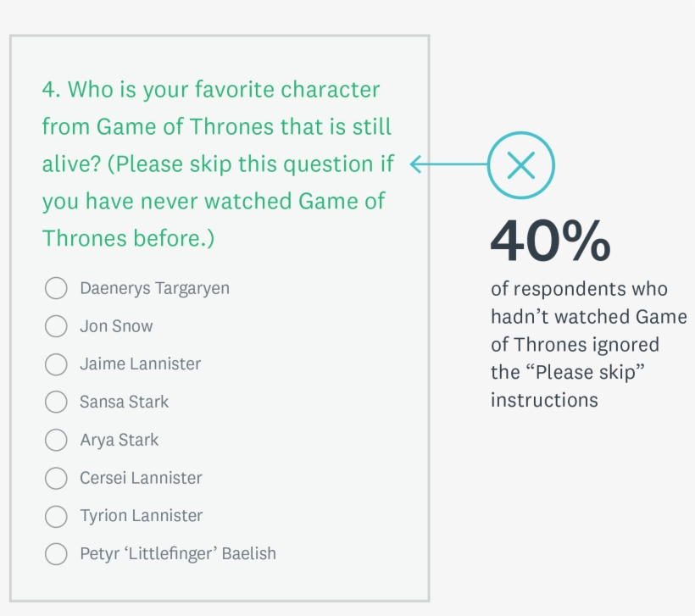Click the "Tyrion Lannister" answer label text
Viewport: 695px width, 616px height.
pyautogui.click(x=141, y=516)
